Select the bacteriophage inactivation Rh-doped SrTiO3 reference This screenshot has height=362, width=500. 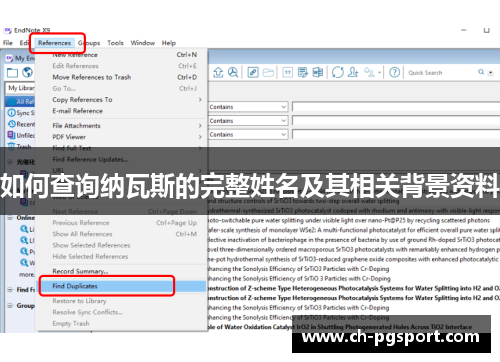point(353,240)
